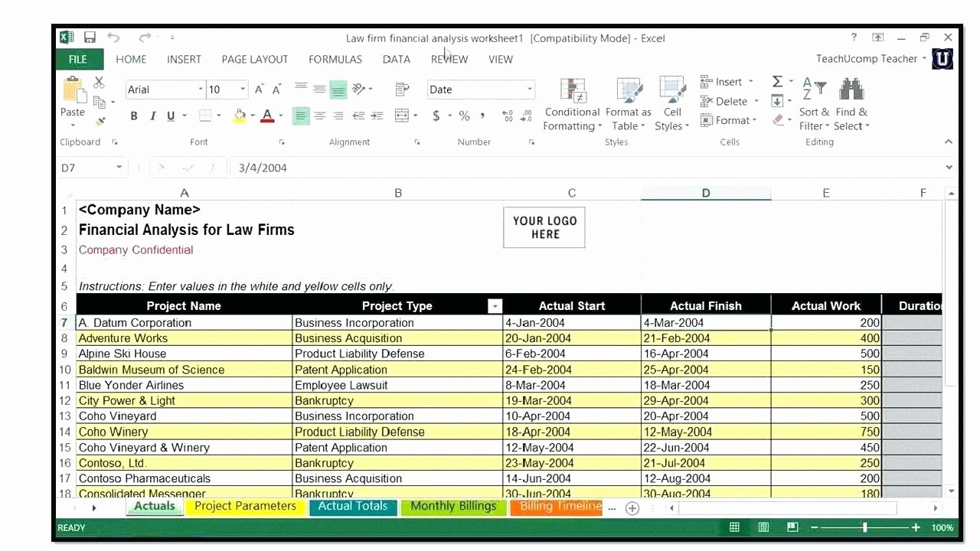Select the YOUR LOGO HERE placeholder

coord(544,227)
